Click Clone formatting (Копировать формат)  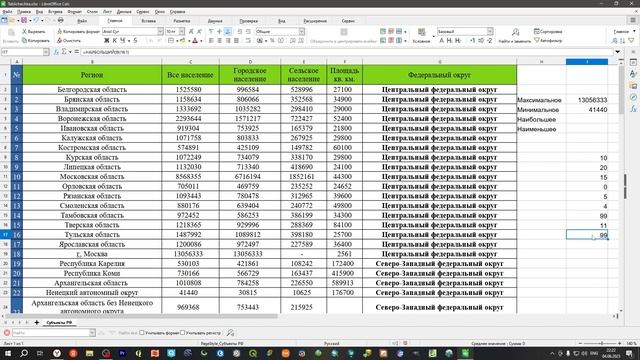[x=78, y=31]
